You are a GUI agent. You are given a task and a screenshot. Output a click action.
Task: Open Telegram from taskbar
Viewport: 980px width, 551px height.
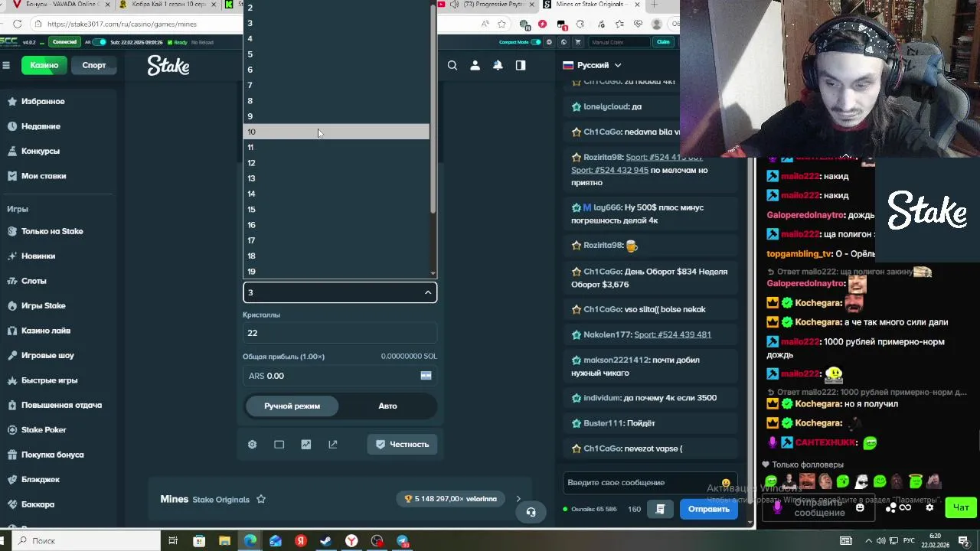(x=402, y=541)
